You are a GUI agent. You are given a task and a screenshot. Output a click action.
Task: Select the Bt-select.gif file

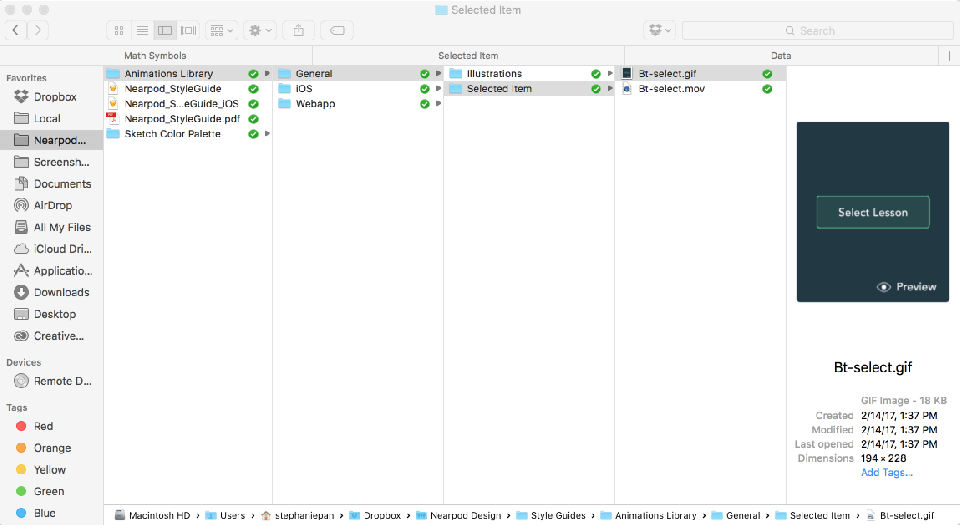pyautogui.click(x=700, y=73)
